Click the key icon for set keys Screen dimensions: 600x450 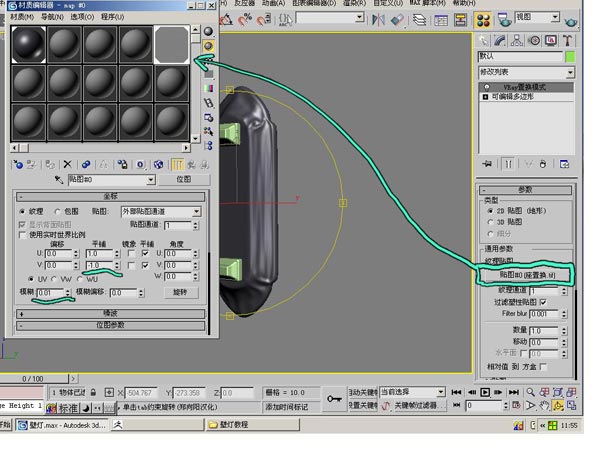tap(334, 399)
